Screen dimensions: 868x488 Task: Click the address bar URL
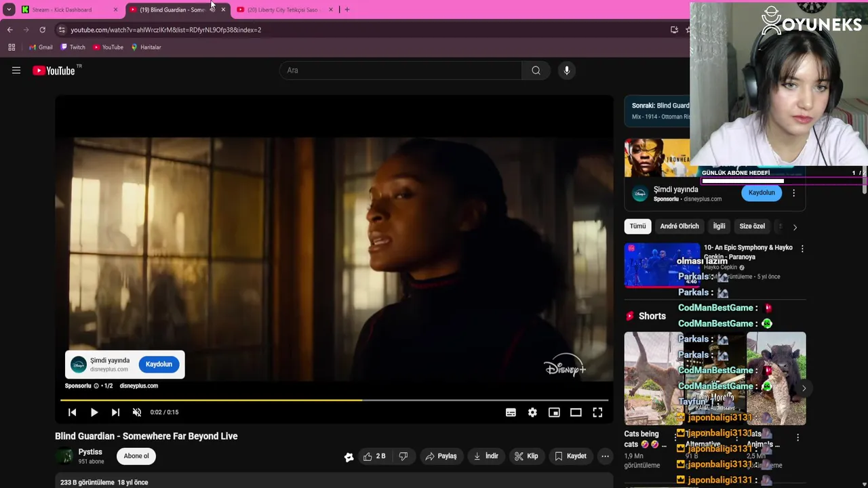pos(166,30)
